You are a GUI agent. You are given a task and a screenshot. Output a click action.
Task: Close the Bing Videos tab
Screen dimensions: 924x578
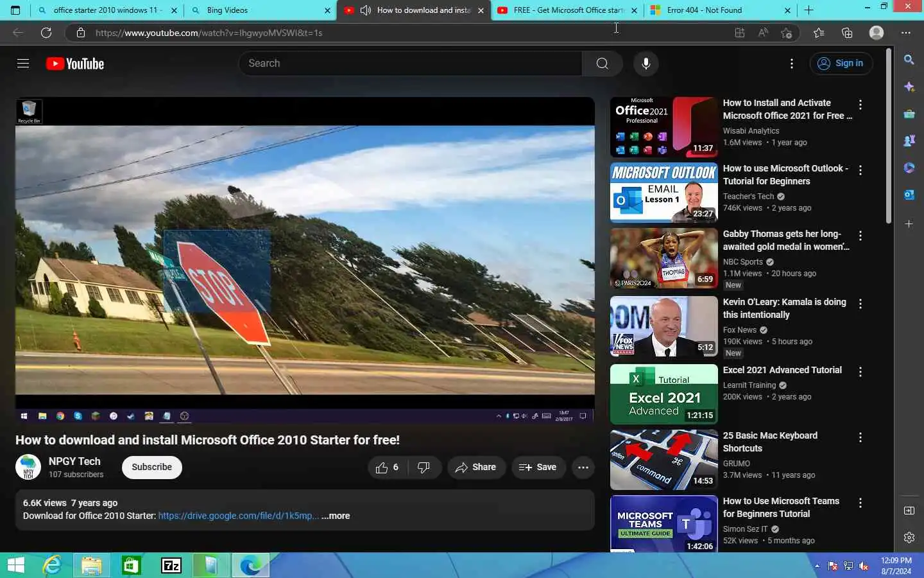tap(327, 10)
